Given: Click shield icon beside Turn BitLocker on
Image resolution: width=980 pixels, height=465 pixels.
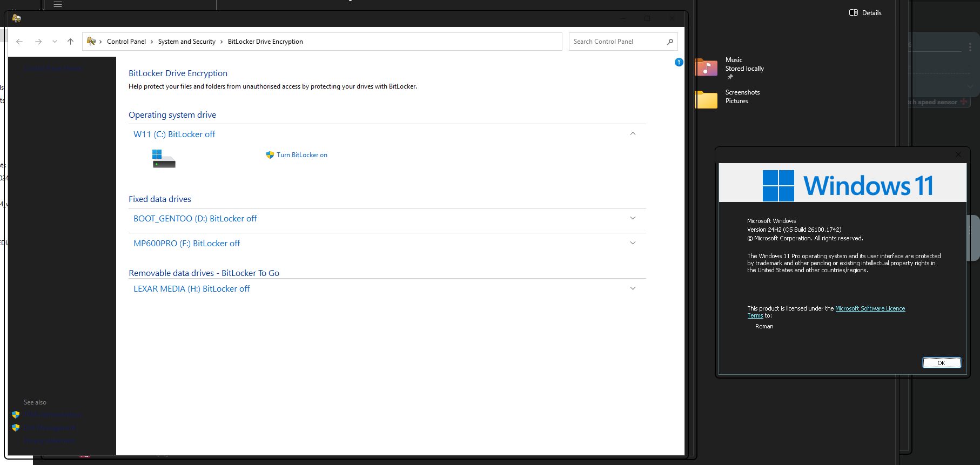Looking at the screenshot, I should pos(270,155).
